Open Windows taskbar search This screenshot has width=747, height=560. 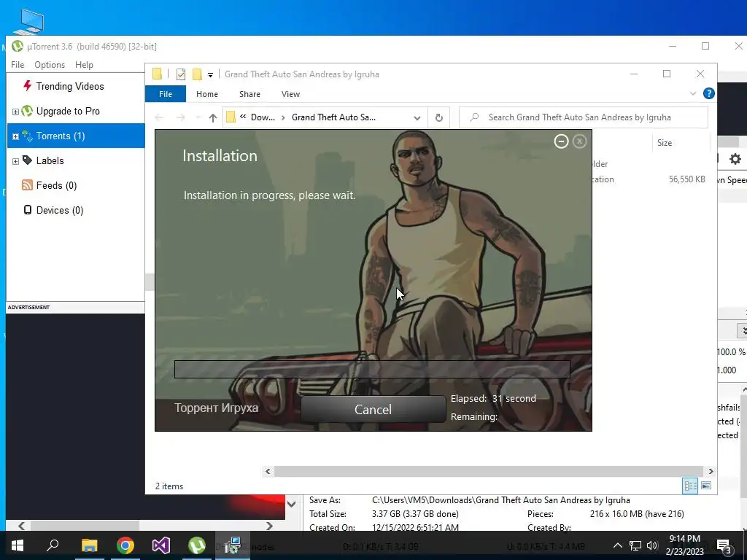tap(53, 545)
